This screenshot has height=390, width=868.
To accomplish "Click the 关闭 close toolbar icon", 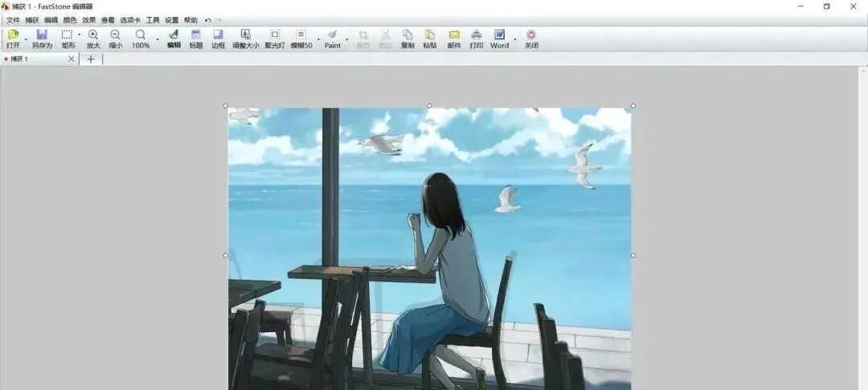I will point(531,39).
